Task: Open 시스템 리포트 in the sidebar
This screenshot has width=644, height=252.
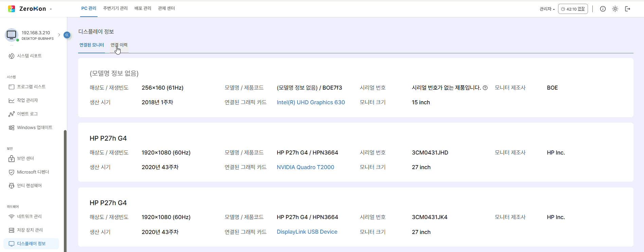Action: pos(29,56)
